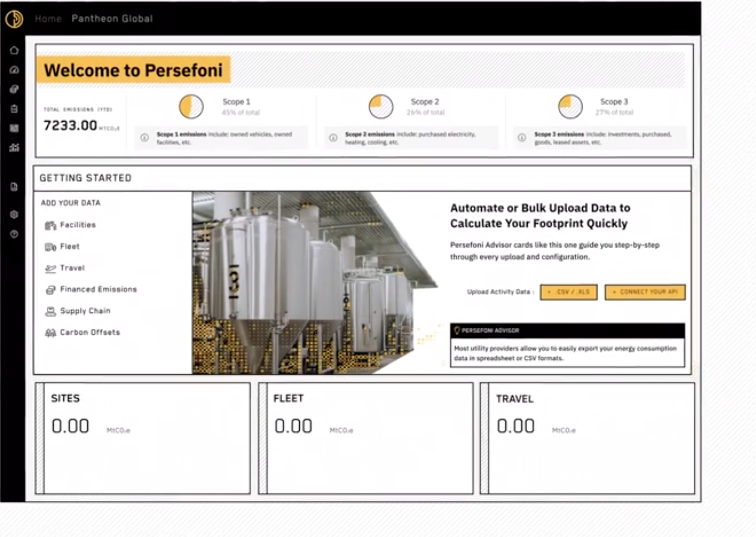Click the 7233.00 total emissions value
This screenshot has height=537, width=756.
[x=70, y=126]
